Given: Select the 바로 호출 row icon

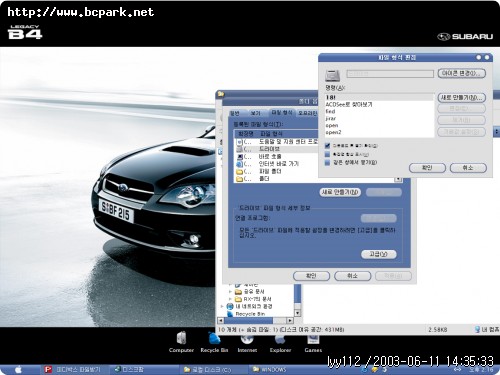Looking at the screenshot, I should pos(239,156).
